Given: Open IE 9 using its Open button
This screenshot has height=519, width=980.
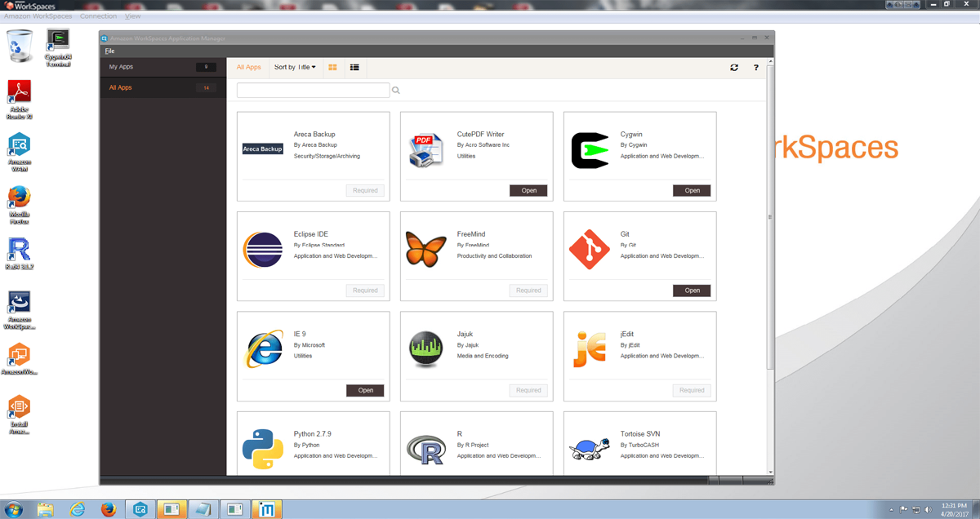Looking at the screenshot, I should (x=365, y=390).
